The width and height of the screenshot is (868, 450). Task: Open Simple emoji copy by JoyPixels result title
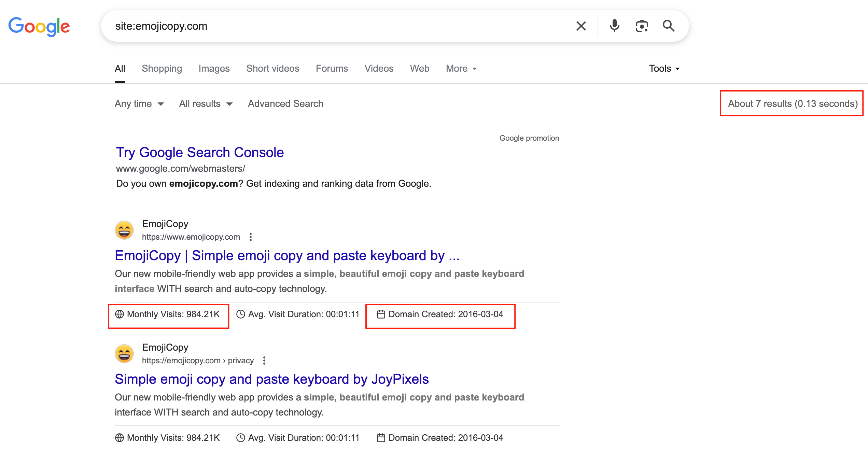point(272,379)
